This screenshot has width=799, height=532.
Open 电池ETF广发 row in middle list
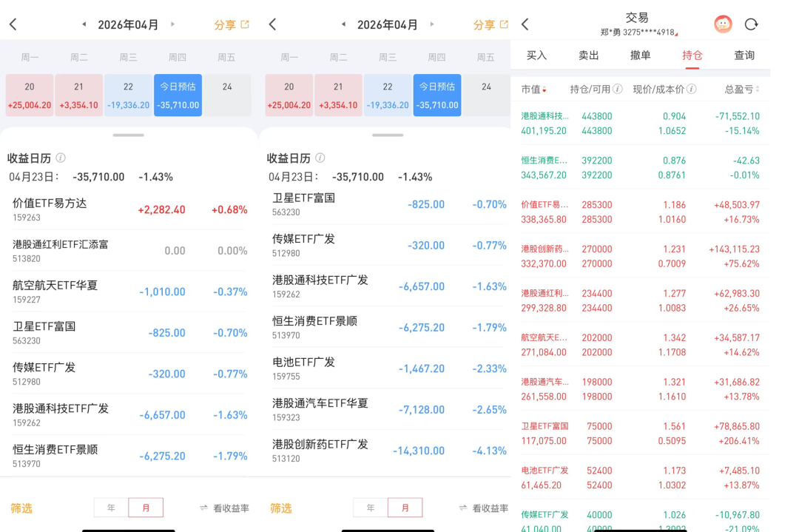389,368
